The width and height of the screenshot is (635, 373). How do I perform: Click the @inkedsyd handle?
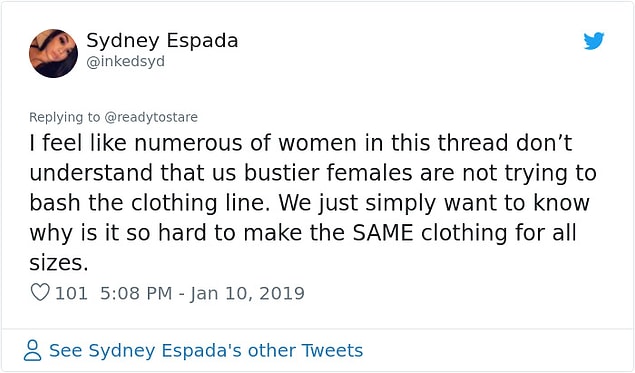click(x=126, y=62)
